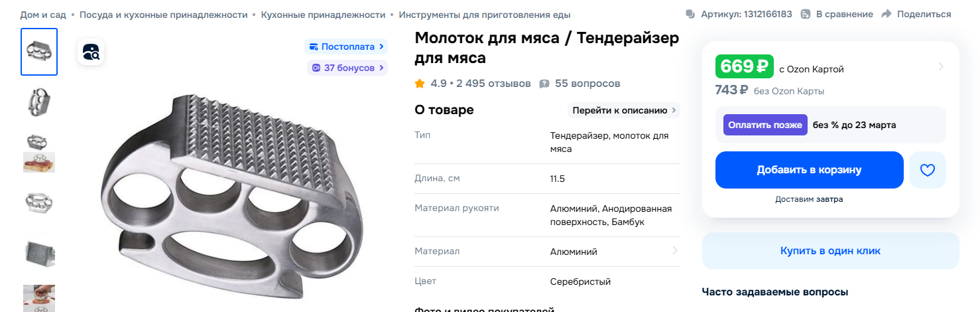Expand the Материал row chevron
Screen dimensions: 980x312
(x=675, y=251)
